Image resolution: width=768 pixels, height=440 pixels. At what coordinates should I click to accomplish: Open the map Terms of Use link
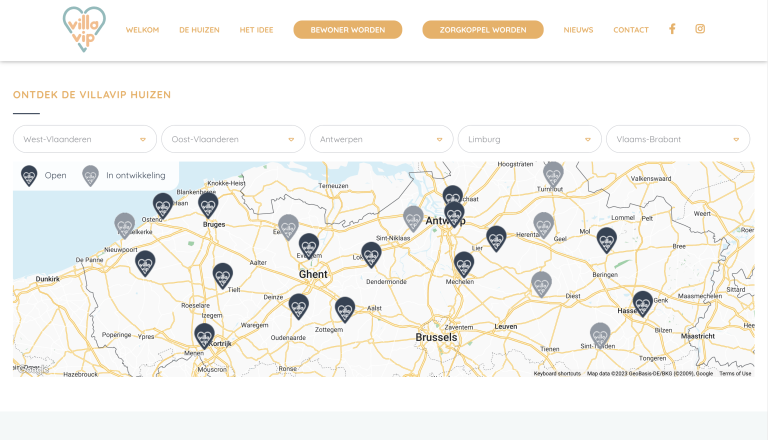point(735,373)
